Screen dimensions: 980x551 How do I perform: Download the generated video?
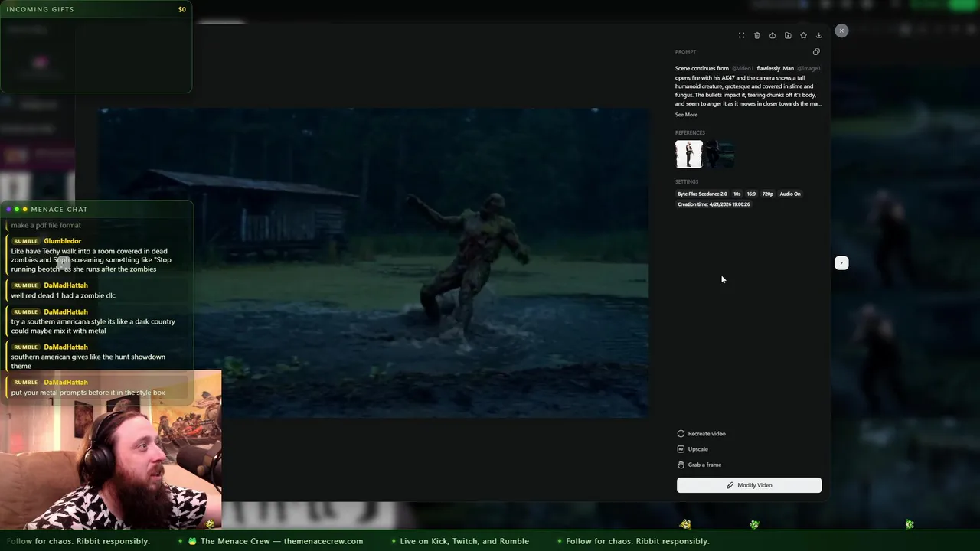click(x=818, y=35)
